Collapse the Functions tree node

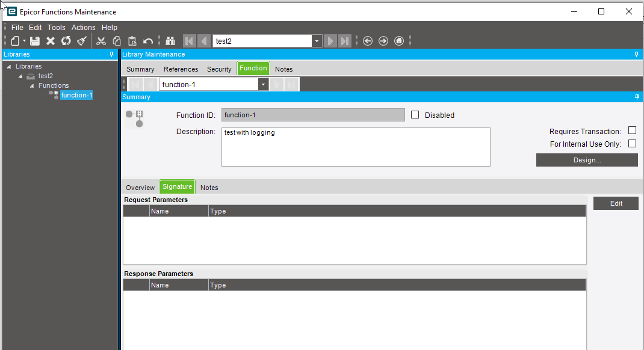click(32, 86)
